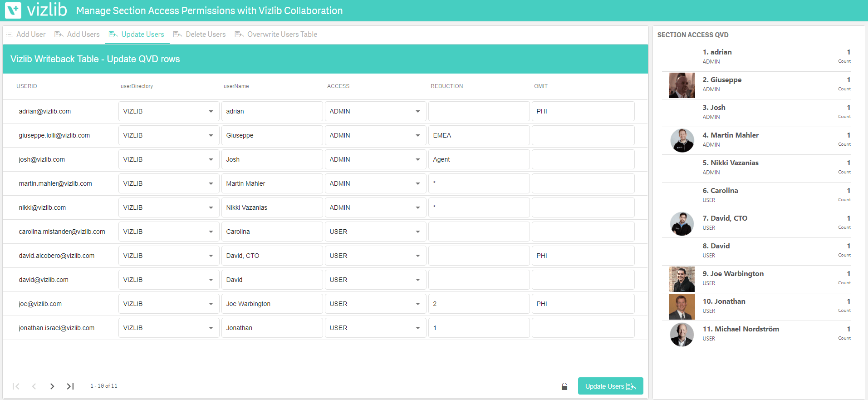This screenshot has height=400, width=868.
Task: Open ACCESS dropdown for Jonathan row
Action: coord(375,328)
